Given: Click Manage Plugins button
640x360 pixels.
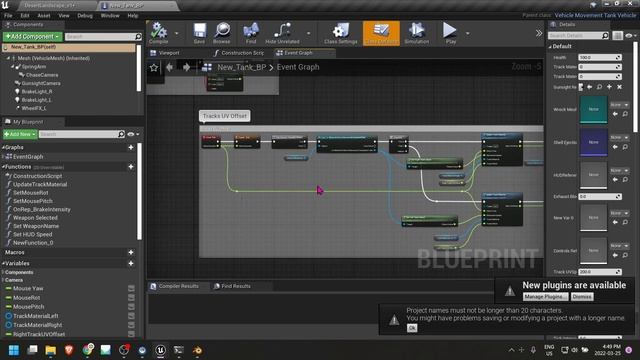Looking at the screenshot, I should [x=545, y=297].
